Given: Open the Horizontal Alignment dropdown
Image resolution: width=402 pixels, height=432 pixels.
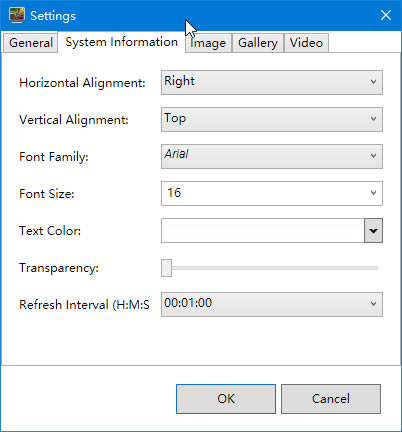Looking at the screenshot, I should click(x=272, y=82).
